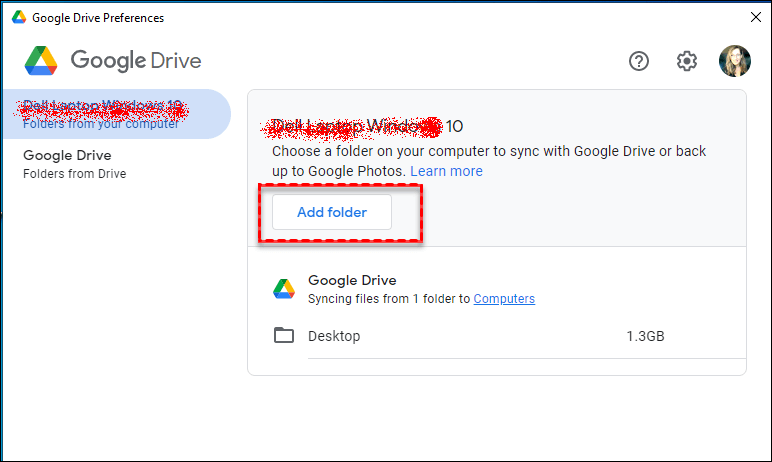The height and width of the screenshot is (462, 772).
Task: Click the small Drive icon in title bar
Action: pos(18,18)
